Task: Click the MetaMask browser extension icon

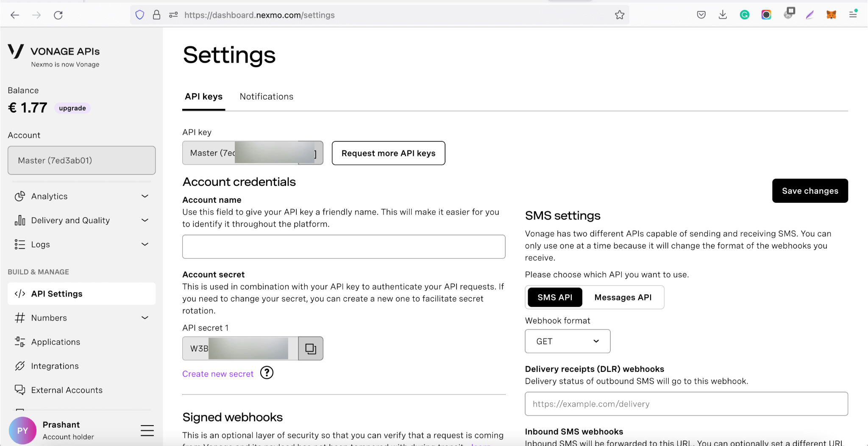Action: pyautogui.click(x=832, y=14)
